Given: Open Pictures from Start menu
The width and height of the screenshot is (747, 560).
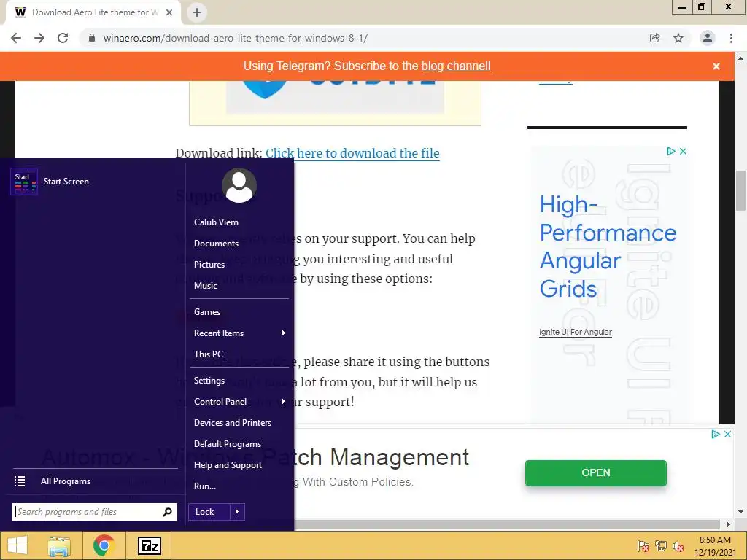Looking at the screenshot, I should [x=209, y=264].
